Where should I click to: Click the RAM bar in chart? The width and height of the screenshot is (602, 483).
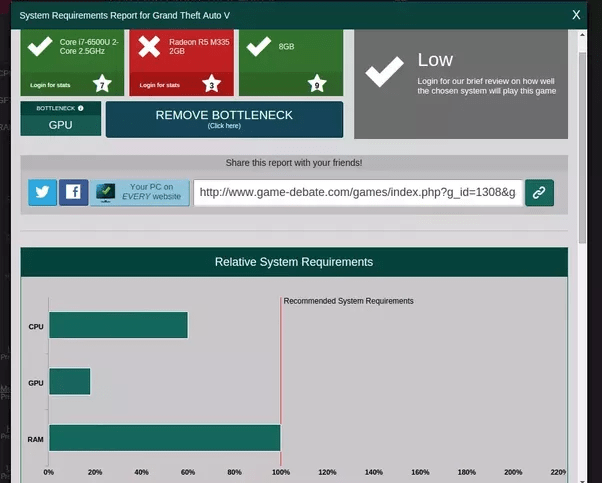click(x=165, y=438)
